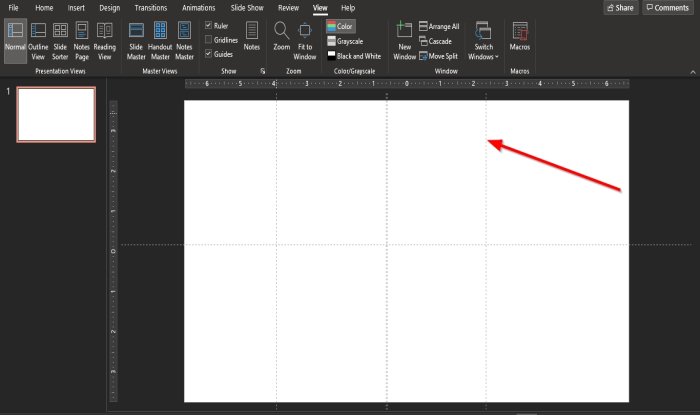700x415 pixels.
Task: Expand the Switch Windows dropdown
Action: click(483, 41)
